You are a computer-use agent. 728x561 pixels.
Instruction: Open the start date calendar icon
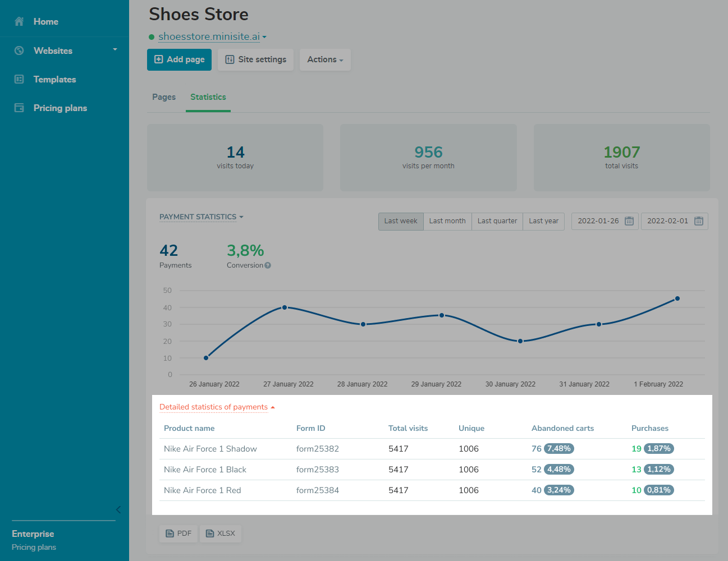coord(629,221)
